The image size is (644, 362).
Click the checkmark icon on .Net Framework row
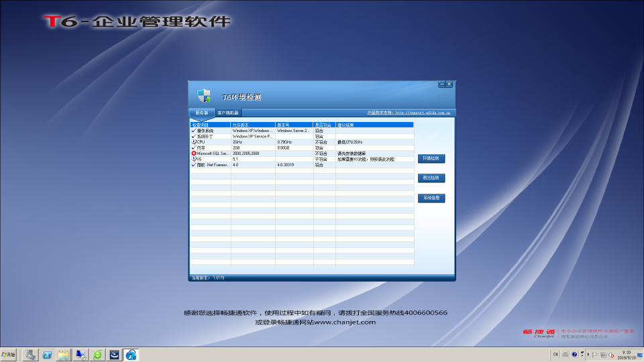tap(193, 165)
